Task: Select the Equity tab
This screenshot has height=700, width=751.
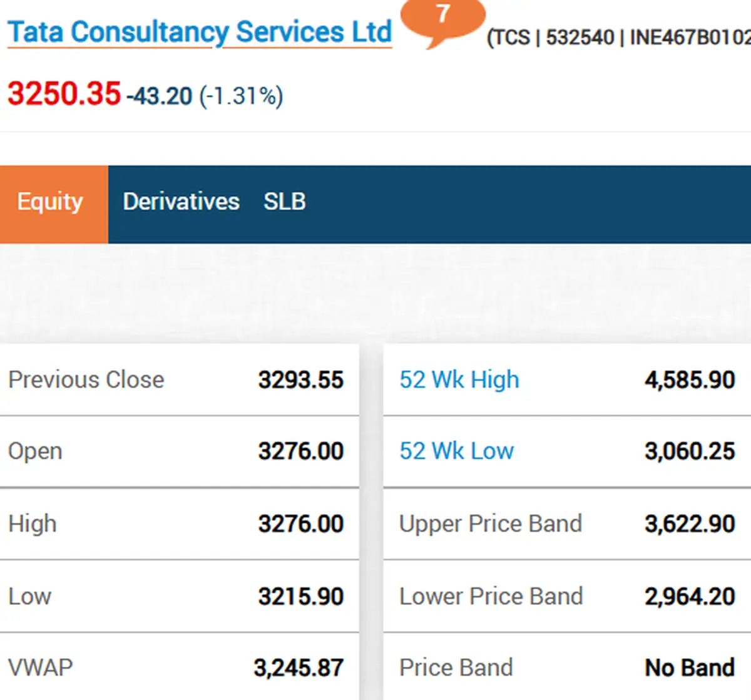Action: coord(54,204)
